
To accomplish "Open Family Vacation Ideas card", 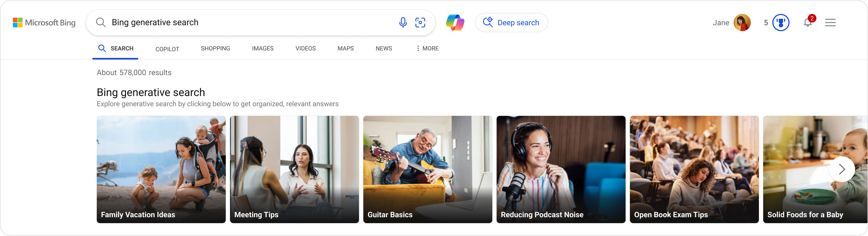I will [161, 169].
